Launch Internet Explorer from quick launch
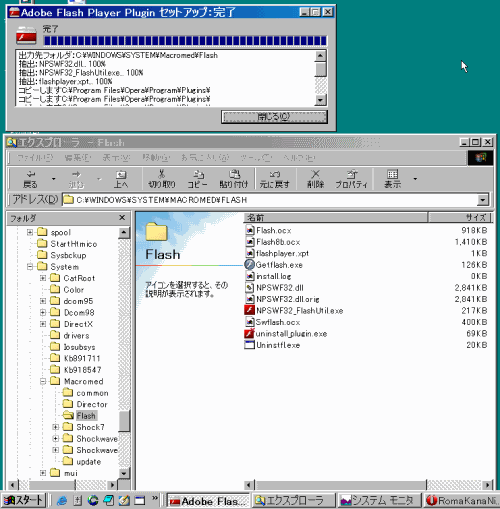 (x=62, y=500)
